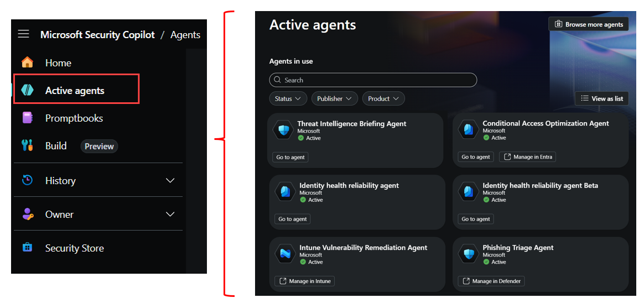Click the Build tools icon
Image resolution: width=644 pixels, height=303 pixels.
point(27,145)
